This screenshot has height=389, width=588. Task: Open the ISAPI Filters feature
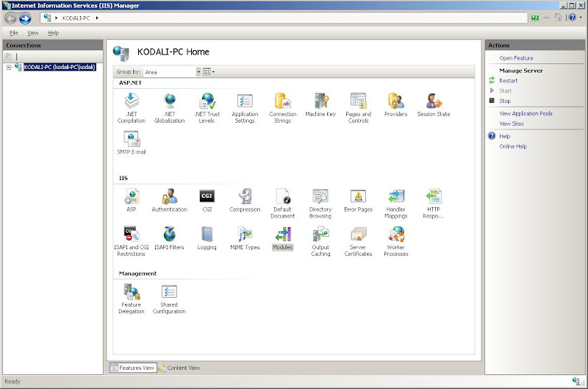(x=170, y=238)
